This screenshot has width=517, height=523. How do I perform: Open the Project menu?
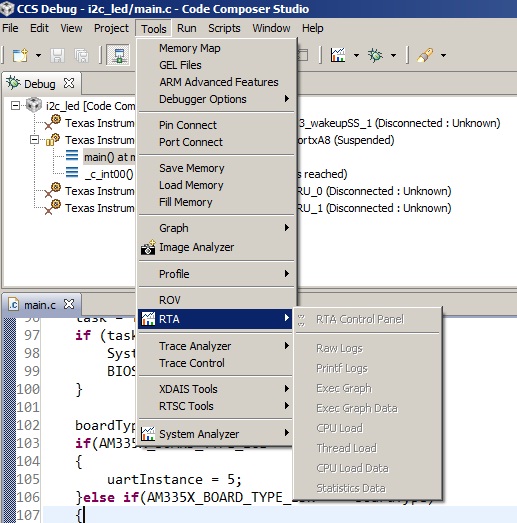pos(111,28)
